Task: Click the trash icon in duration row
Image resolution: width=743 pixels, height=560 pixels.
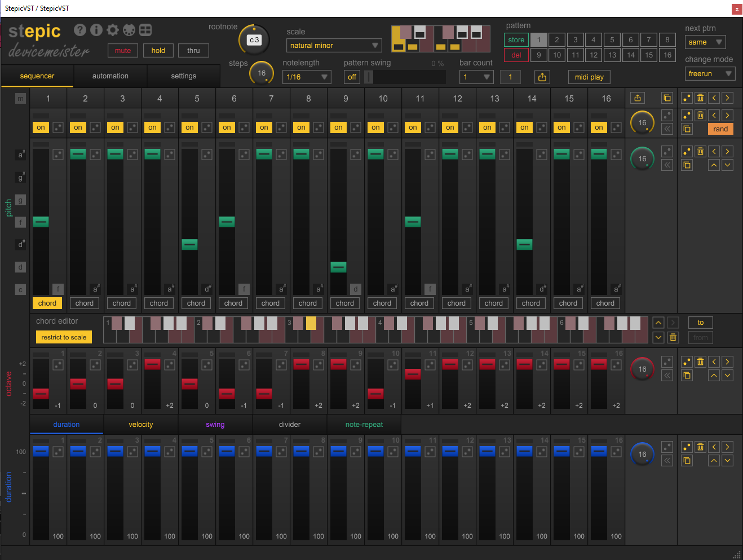Action: [x=700, y=447]
